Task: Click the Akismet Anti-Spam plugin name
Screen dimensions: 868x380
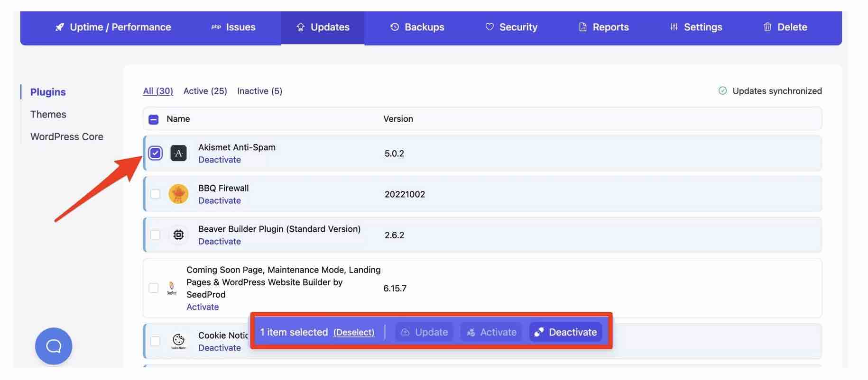Action: point(237,147)
